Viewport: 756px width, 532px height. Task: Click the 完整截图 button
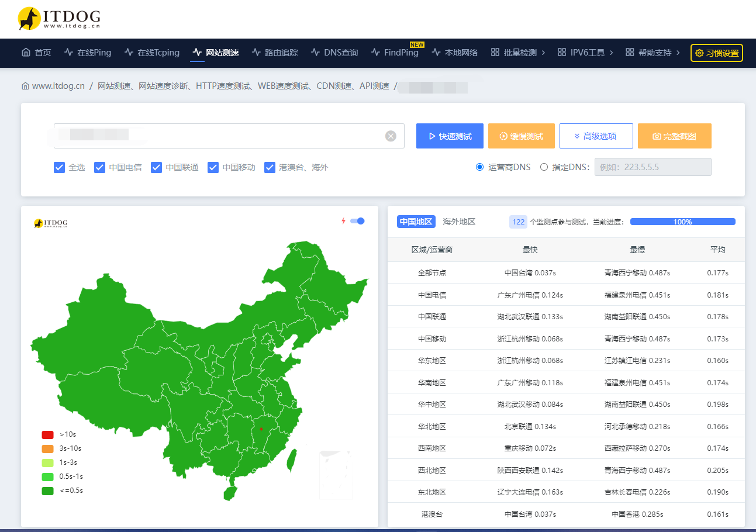(x=674, y=136)
